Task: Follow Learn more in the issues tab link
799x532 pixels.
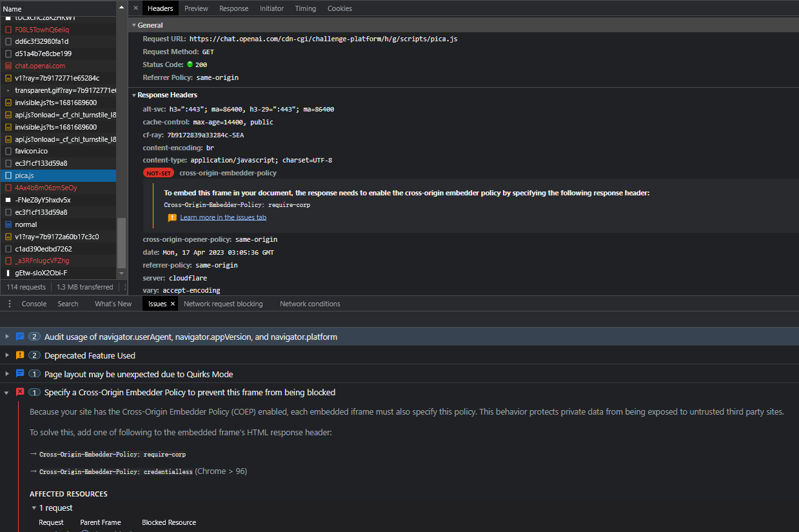Action: [x=223, y=217]
